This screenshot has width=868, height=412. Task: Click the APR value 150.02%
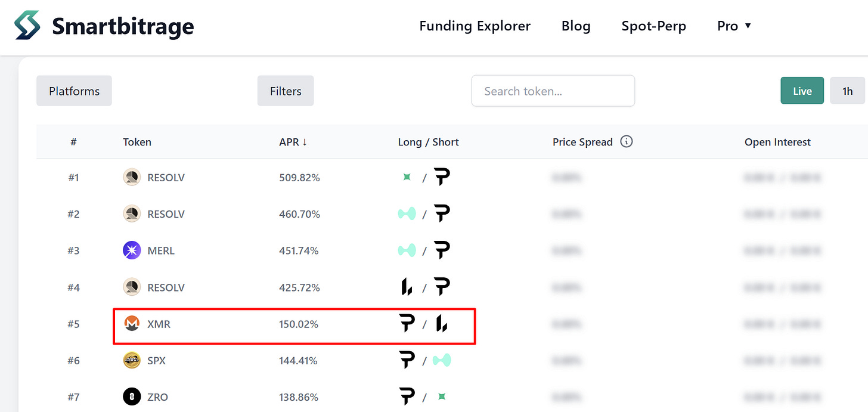pyautogui.click(x=299, y=324)
